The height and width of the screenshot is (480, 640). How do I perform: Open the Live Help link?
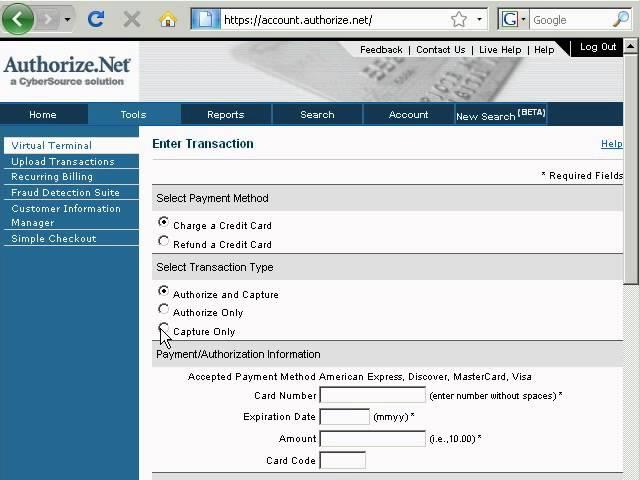tap(500, 50)
